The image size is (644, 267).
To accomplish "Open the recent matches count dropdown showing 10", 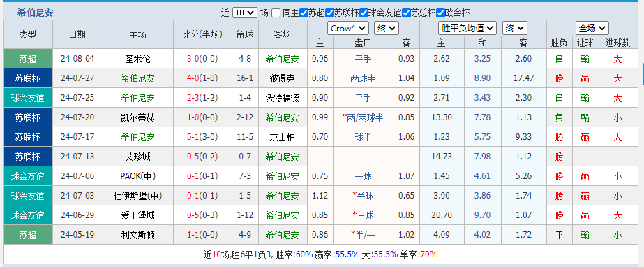I will [x=245, y=13].
